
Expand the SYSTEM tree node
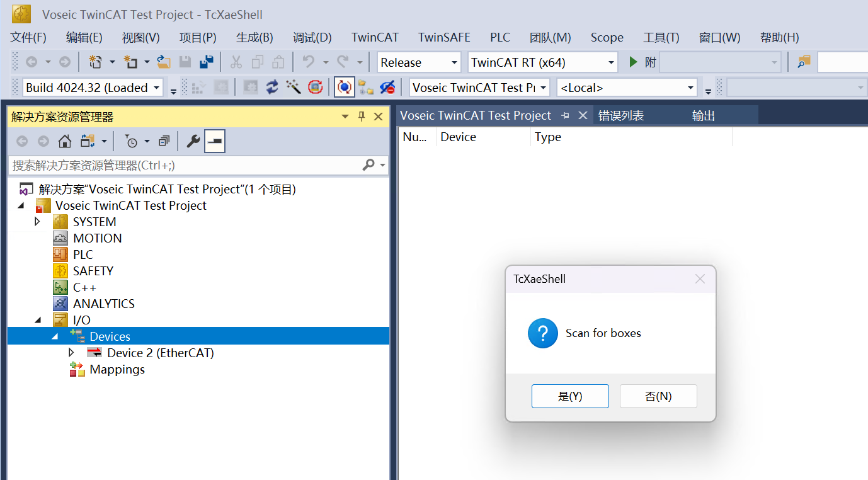37,222
